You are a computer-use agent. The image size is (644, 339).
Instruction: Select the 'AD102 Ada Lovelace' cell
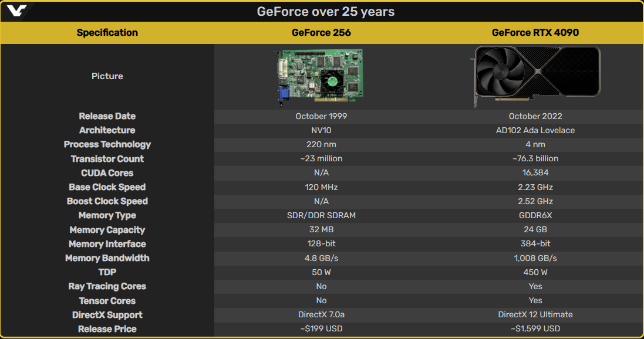(x=535, y=131)
